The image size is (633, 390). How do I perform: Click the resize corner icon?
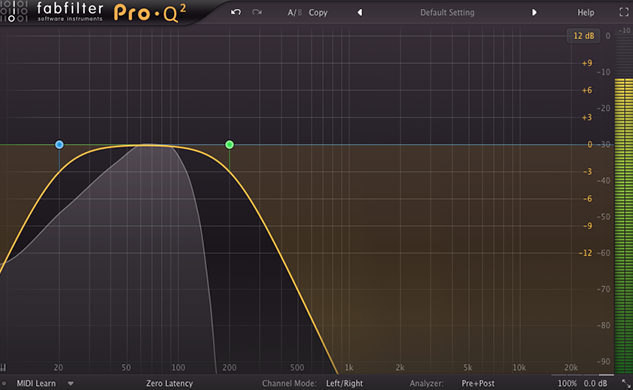tap(625, 383)
